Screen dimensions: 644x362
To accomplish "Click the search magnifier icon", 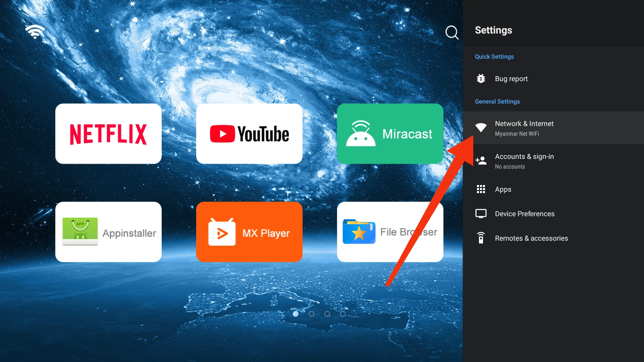I will 452,33.
